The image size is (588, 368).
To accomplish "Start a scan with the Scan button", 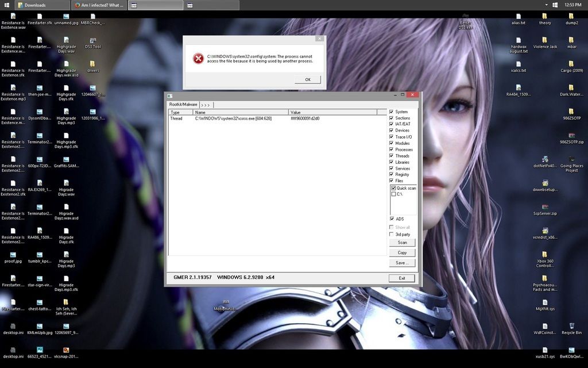I will (x=402, y=243).
